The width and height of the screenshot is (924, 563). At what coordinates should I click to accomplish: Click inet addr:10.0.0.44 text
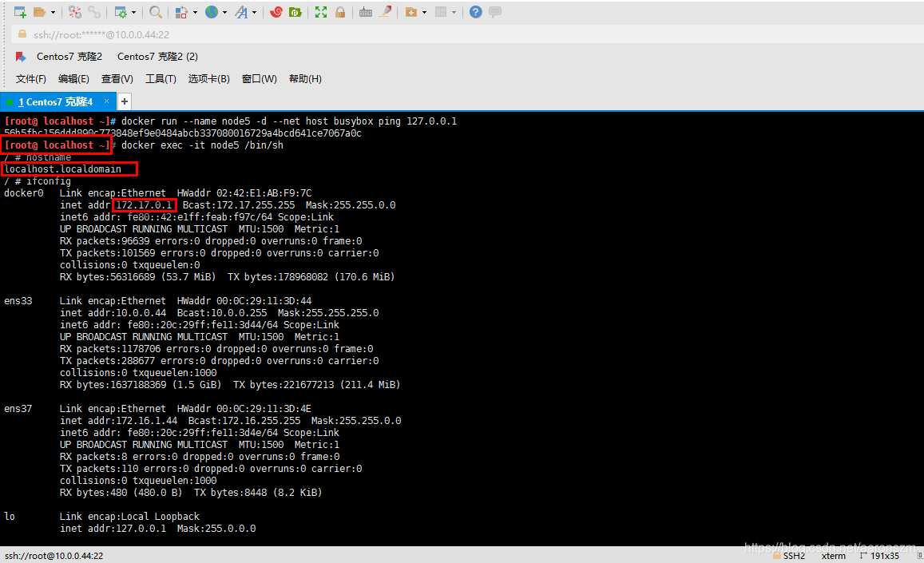113,313
